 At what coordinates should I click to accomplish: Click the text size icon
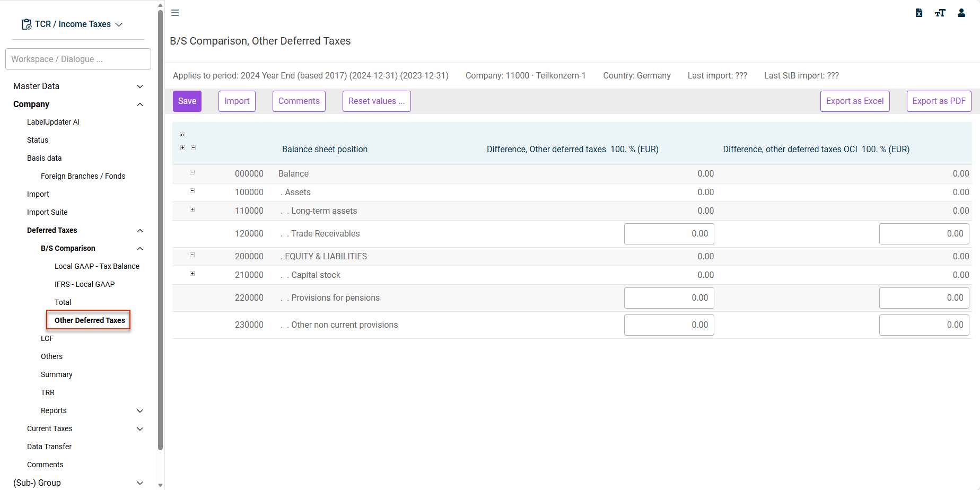pyautogui.click(x=940, y=13)
